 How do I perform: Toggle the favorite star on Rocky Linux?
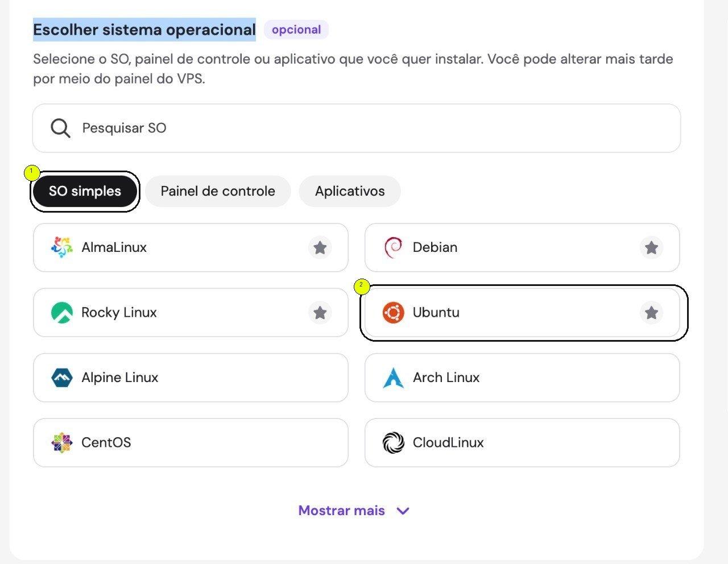(320, 313)
